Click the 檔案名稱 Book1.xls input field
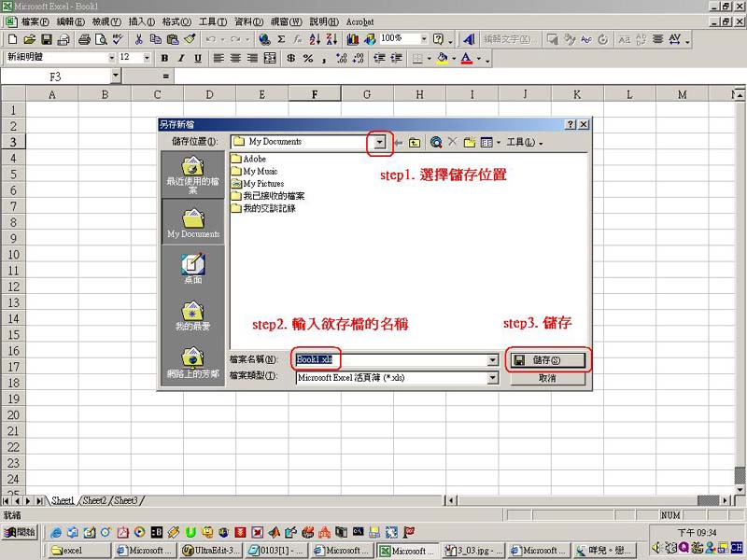Screen dimensions: 747x560 (392, 359)
